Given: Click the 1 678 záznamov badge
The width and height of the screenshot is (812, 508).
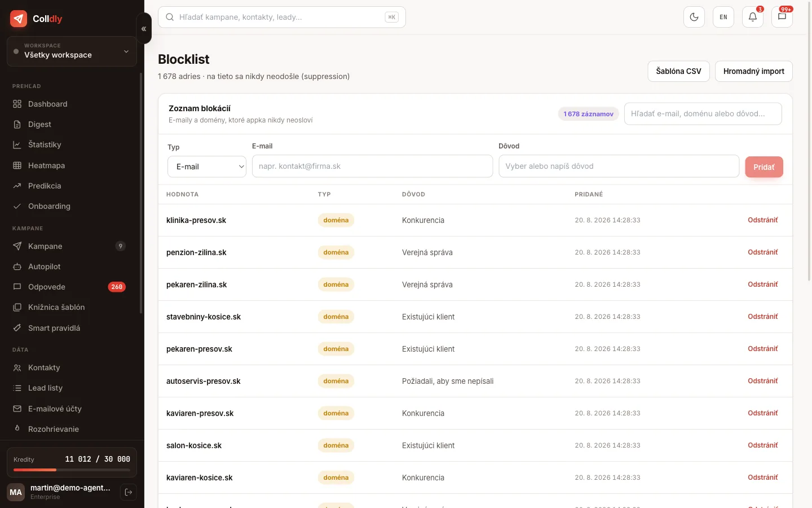Looking at the screenshot, I should click(x=588, y=114).
